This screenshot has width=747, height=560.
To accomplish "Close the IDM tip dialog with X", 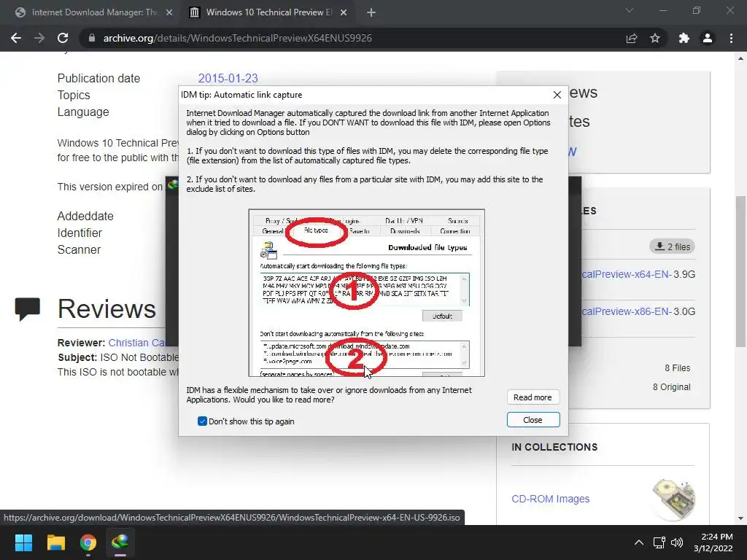I will [x=557, y=95].
